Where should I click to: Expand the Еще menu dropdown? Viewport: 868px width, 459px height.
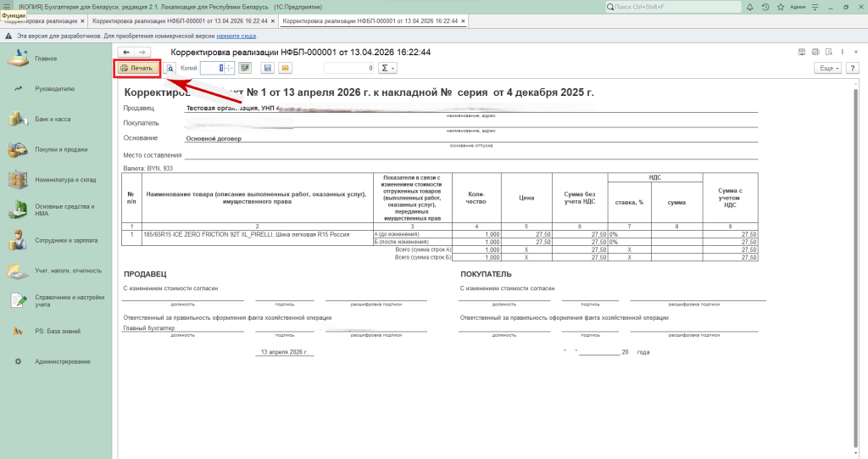tap(826, 68)
